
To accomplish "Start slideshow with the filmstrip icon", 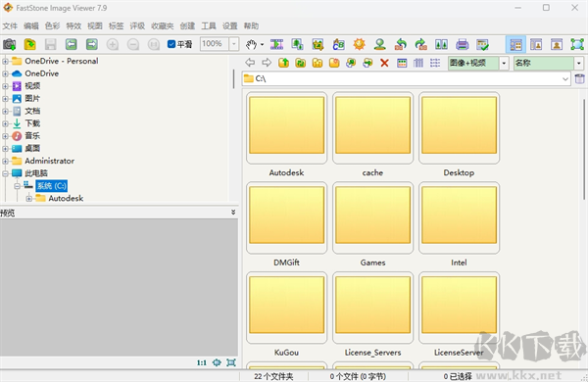I will [x=276, y=44].
